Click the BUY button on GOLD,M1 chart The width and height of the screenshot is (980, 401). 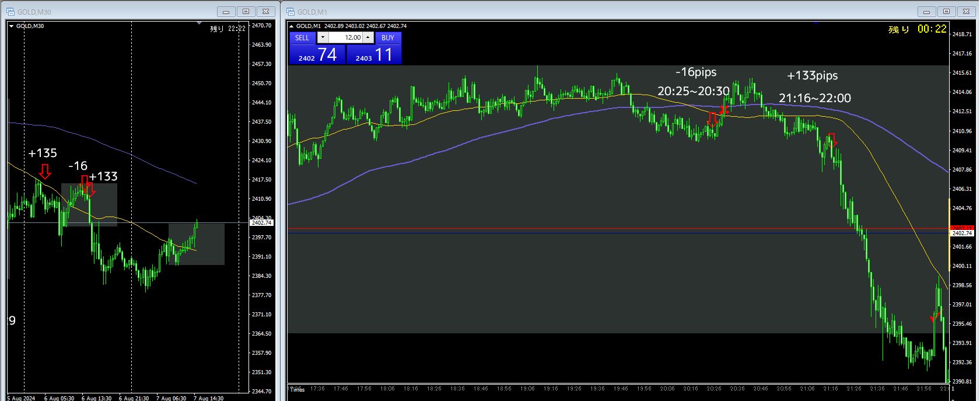388,37
